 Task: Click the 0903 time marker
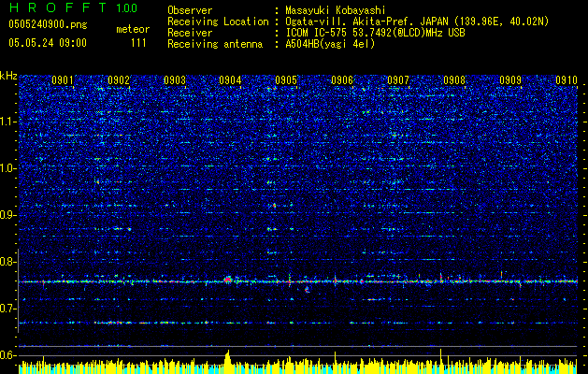click(x=175, y=80)
